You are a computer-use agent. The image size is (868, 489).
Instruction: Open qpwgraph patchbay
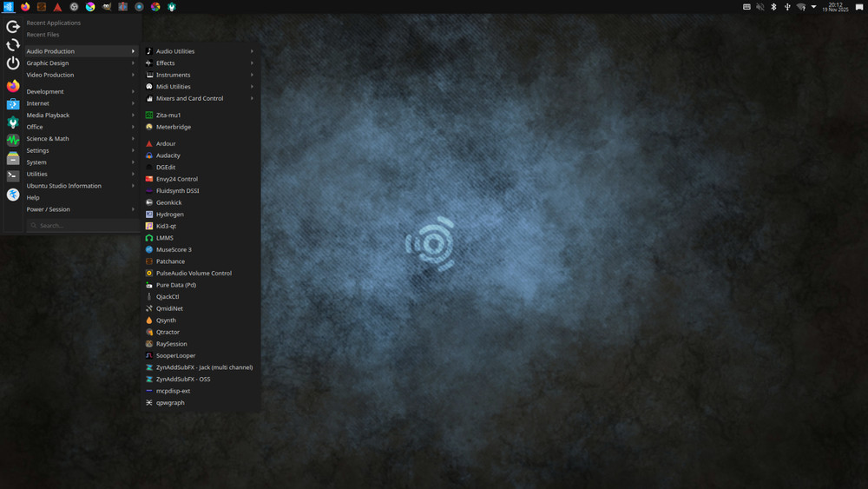201,403
